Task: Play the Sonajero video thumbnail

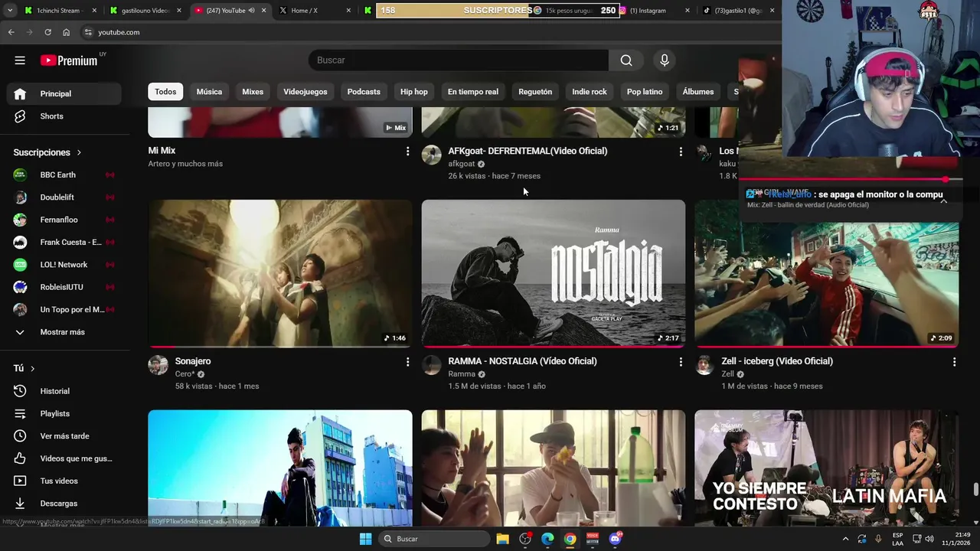Action: (x=280, y=273)
